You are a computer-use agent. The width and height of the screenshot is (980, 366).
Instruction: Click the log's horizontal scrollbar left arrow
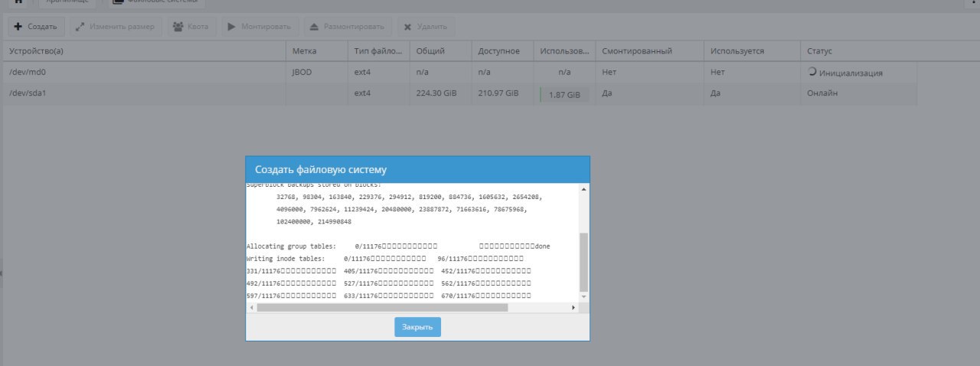251,307
